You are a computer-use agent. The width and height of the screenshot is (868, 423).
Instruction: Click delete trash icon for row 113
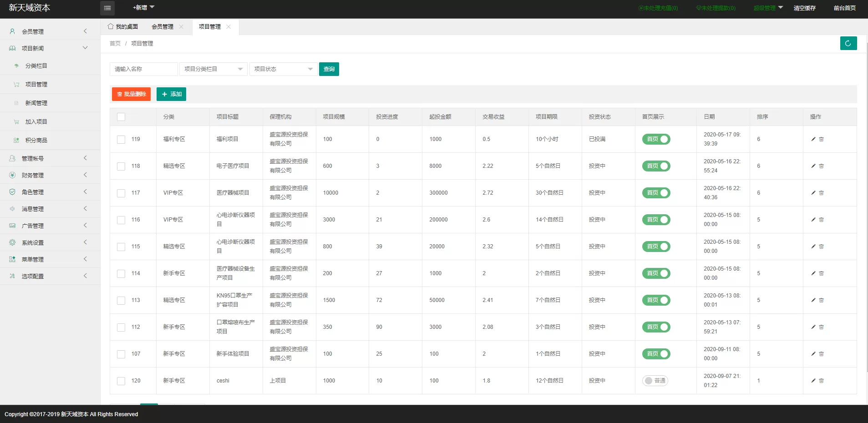[821, 300]
